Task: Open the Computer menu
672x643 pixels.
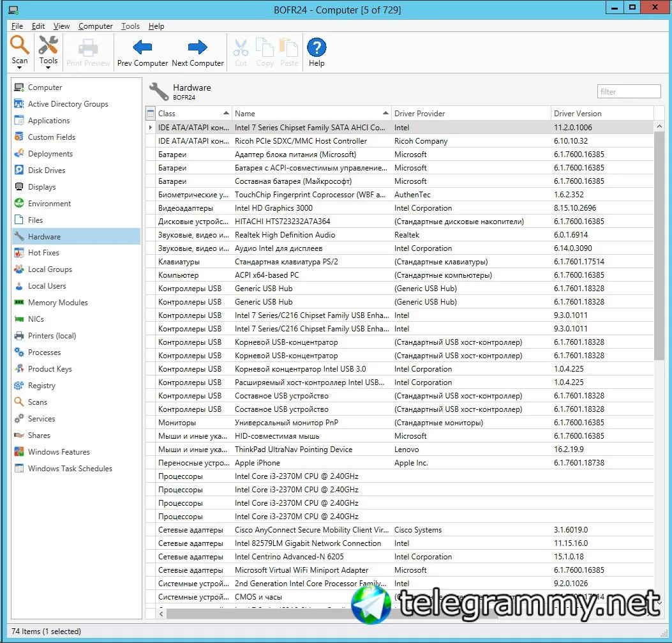Action: [95, 26]
